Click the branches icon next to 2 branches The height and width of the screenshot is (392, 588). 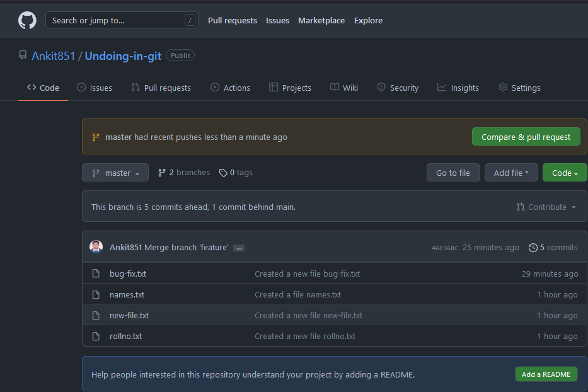pyautogui.click(x=162, y=173)
